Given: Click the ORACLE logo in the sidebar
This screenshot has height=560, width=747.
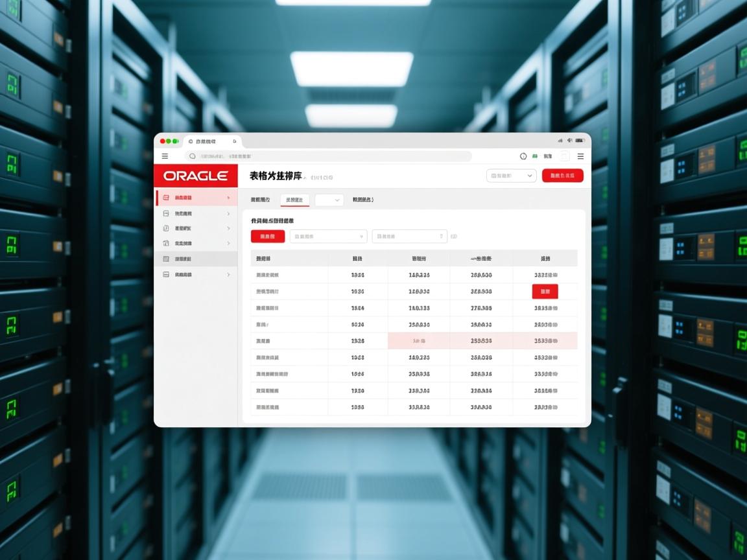Looking at the screenshot, I should (196, 176).
